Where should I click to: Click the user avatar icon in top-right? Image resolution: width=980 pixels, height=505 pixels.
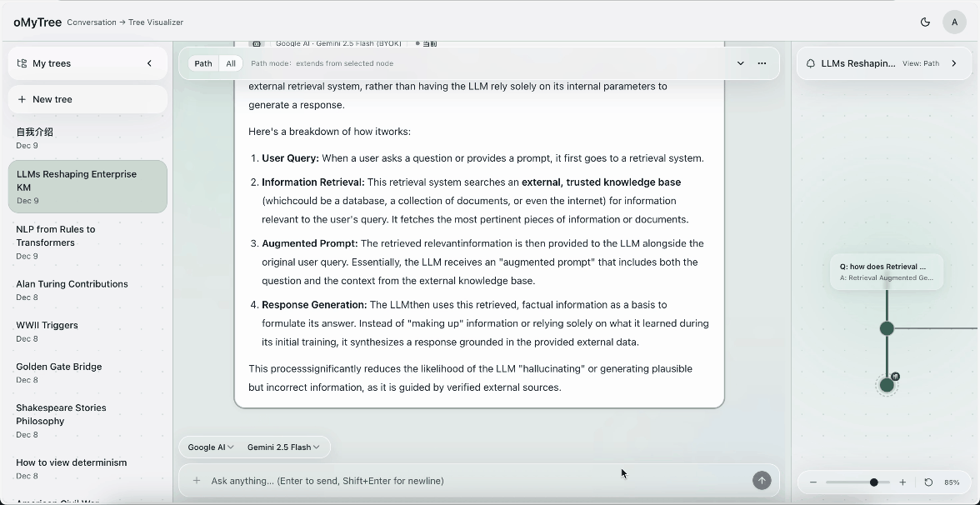click(955, 22)
